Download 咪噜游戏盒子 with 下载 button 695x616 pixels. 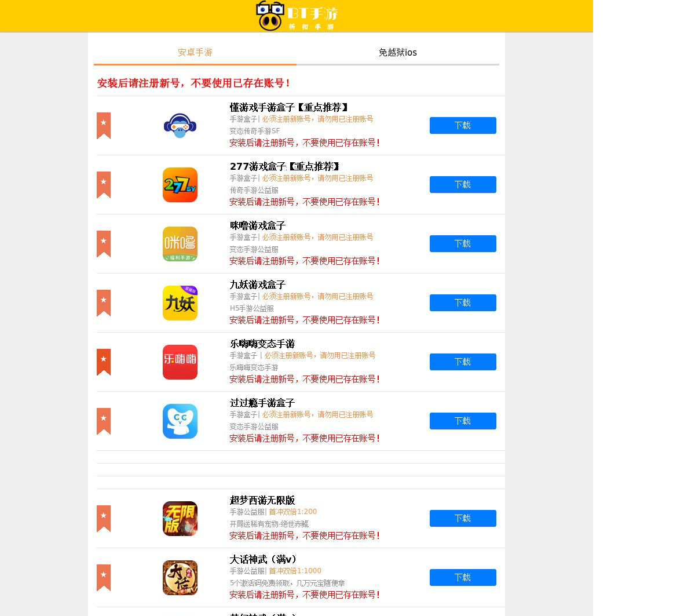coord(463,243)
